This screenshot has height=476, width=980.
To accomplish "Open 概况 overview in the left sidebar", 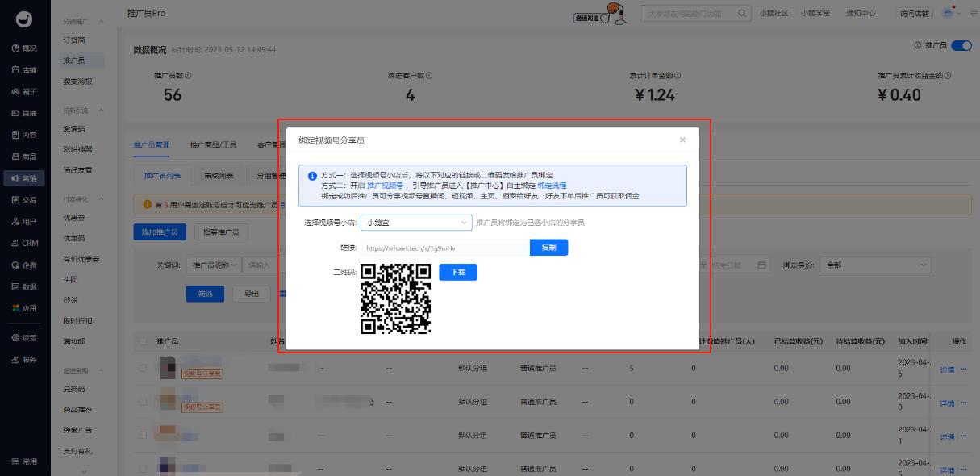I will point(24,48).
